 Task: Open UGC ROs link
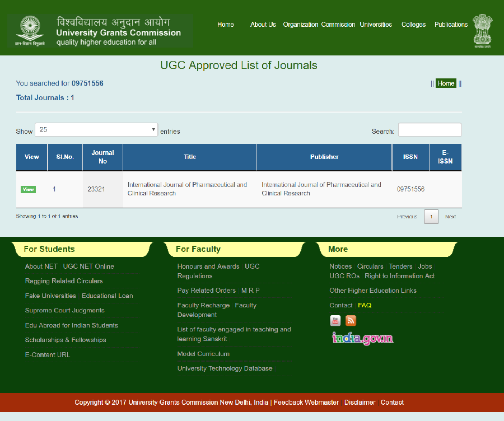(x=344, y=276)
